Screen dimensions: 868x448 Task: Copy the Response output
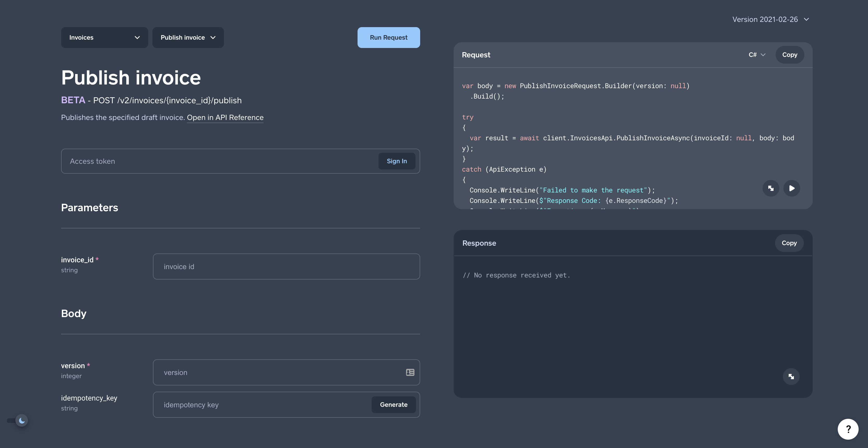(789, 243)
